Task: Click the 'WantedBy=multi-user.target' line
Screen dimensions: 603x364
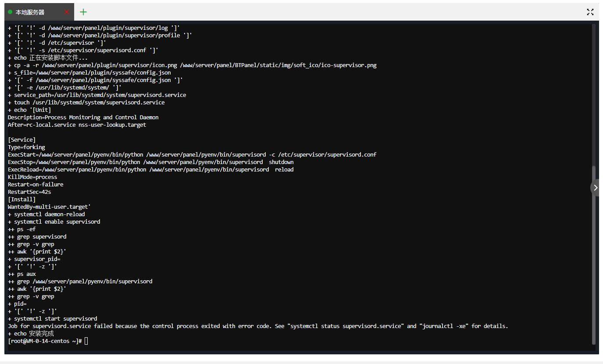Action: [49, 207]
